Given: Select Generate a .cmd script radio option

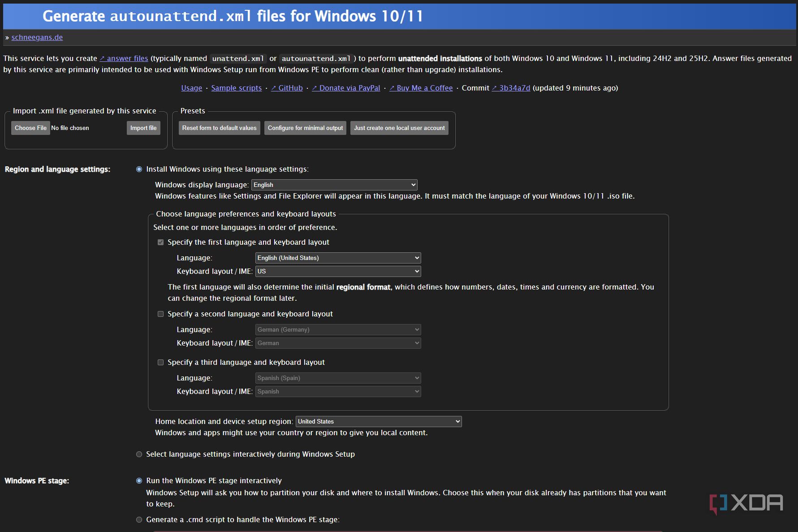Looking at the screenshot, I should pyautogui.click(x=139, y=519).
